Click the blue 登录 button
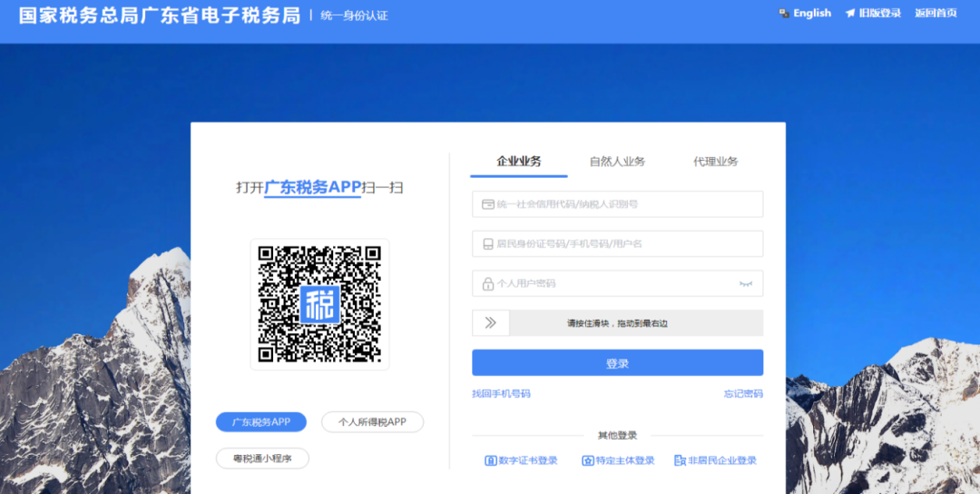 point(618,362)
